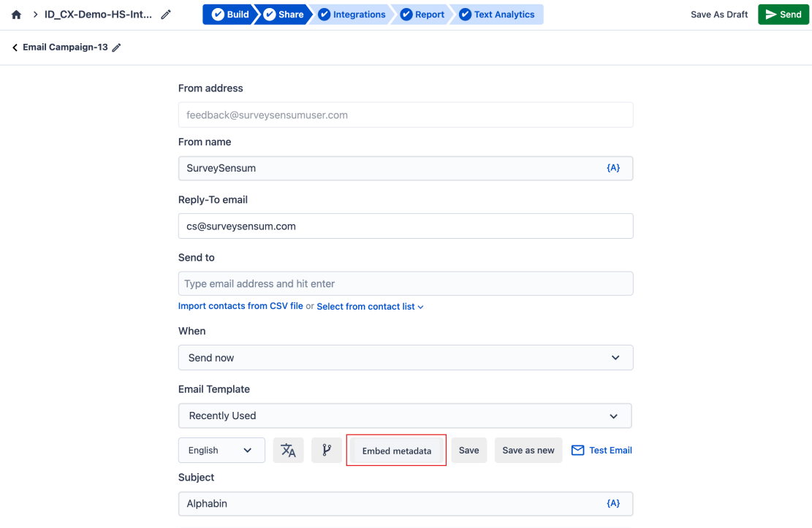Edit survey name with pencil icon
The image size is (812, 528).
[x=166, y=15]
